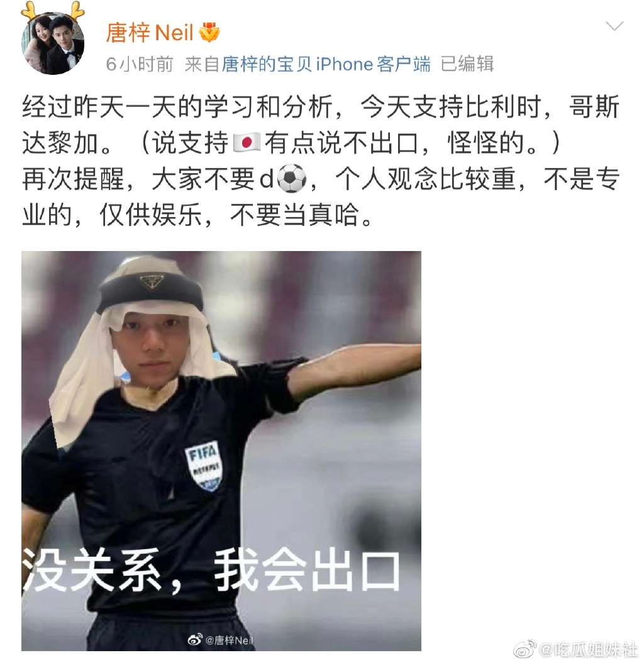
Task: Click the triangle logo on the headband
Action: 152,281
